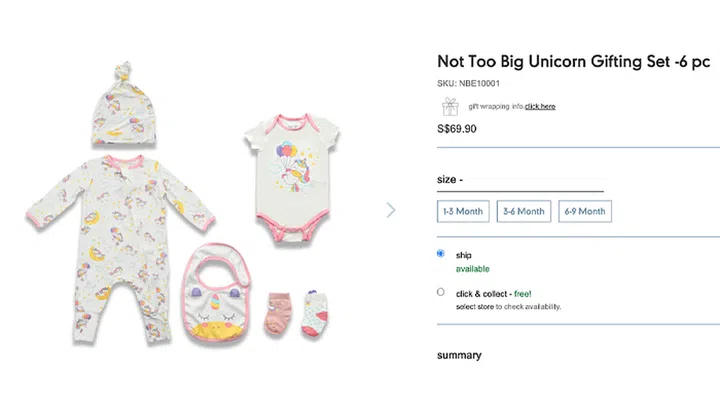Click the S$69.90 price

coord(458,129)
